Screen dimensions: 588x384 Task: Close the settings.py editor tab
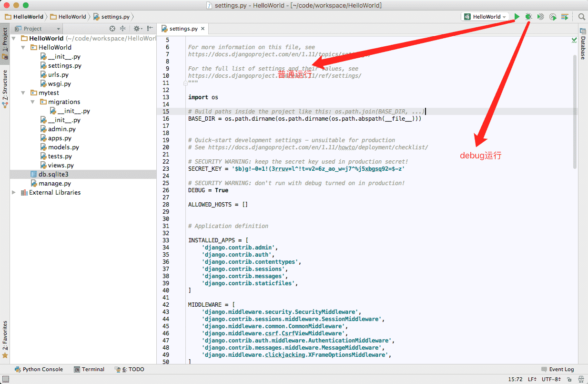point(203,29)
